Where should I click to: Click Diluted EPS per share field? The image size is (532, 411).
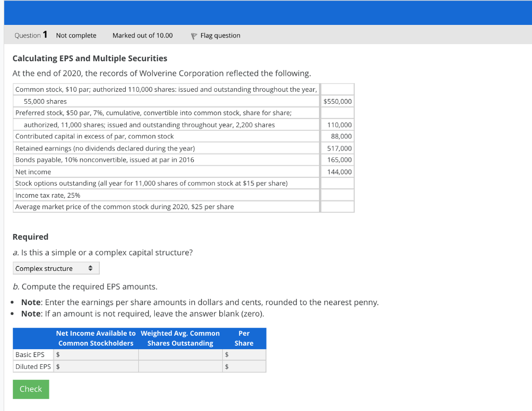(244, 366)
